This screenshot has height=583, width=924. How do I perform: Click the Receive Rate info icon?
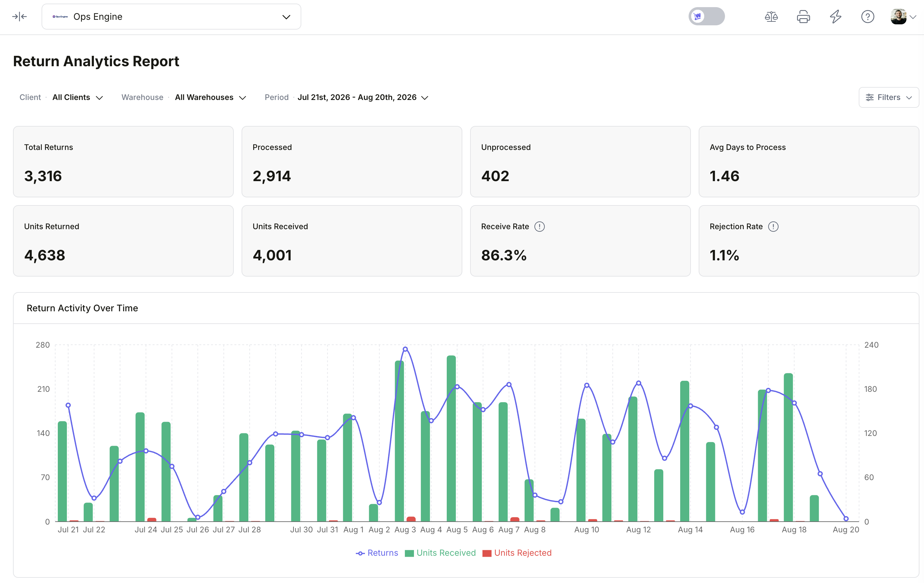point(540,227)
